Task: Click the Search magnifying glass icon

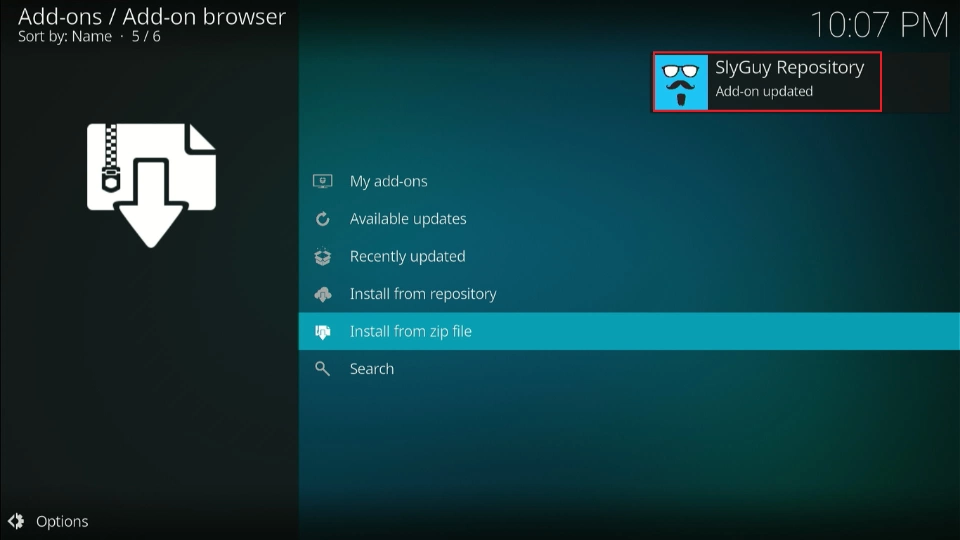Action: click(322, 369)
